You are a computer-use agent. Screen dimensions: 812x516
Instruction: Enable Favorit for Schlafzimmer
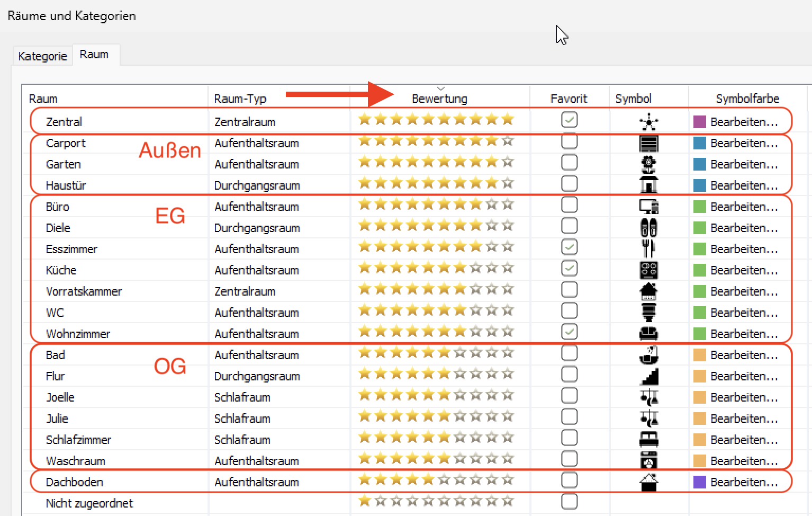pos(570,438)
